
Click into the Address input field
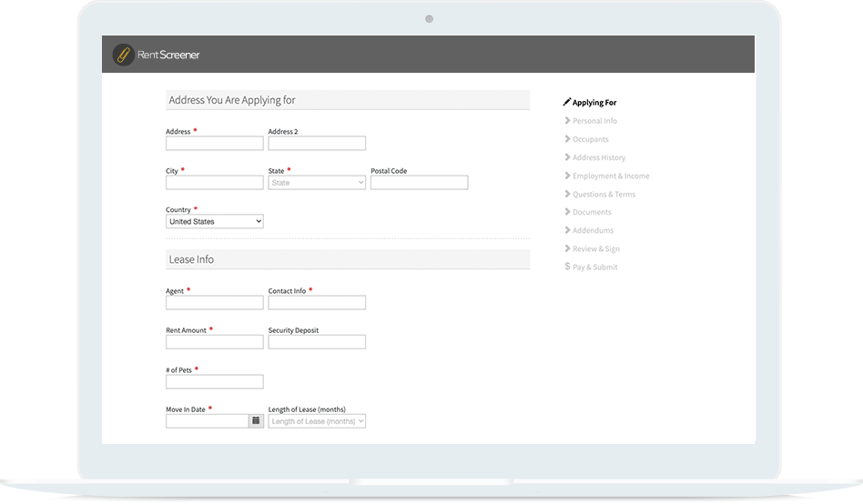click(x=215, y=144)
